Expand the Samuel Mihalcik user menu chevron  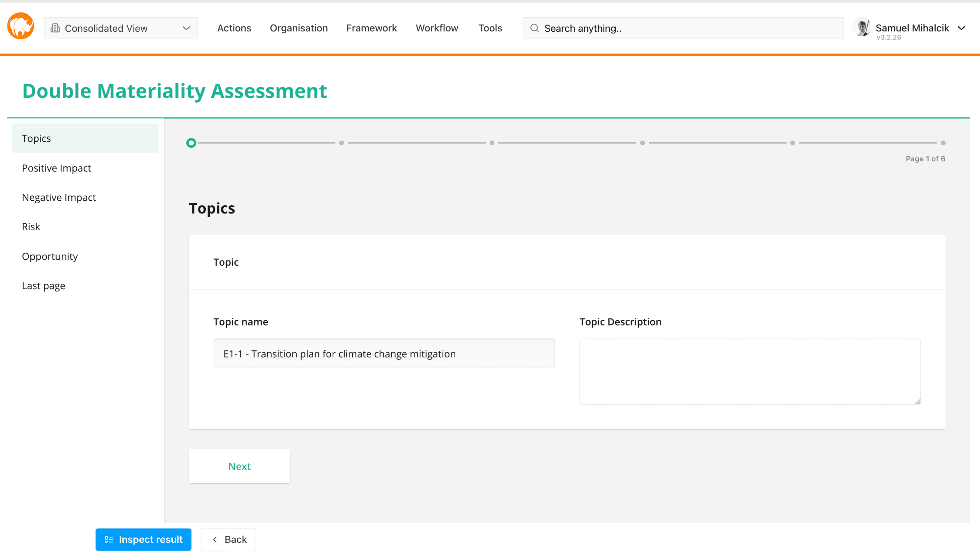(x=961, y=28)
